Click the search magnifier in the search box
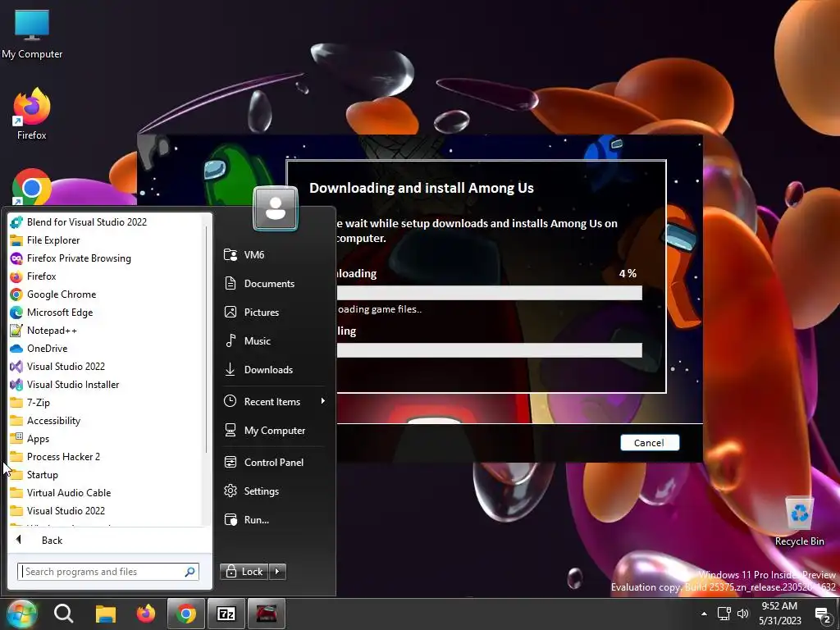This screenshot has width=840, height=630. [x=189, y=572]
